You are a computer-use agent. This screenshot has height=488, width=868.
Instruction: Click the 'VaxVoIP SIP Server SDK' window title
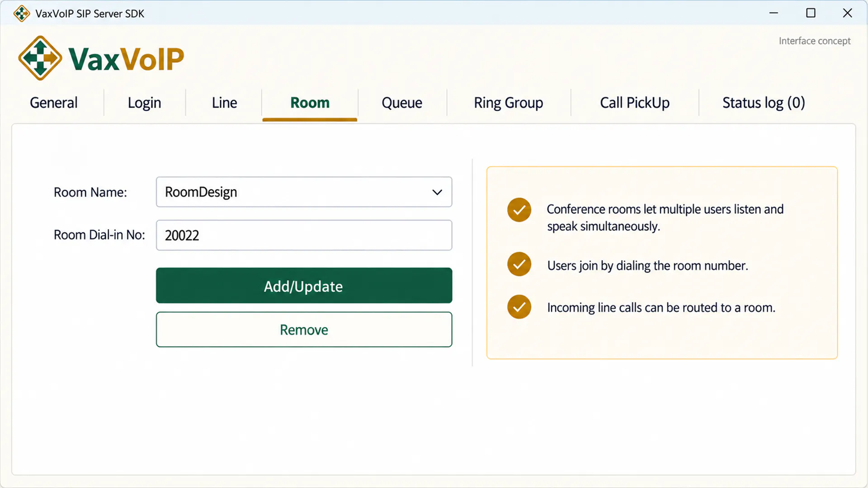(90, 14)
